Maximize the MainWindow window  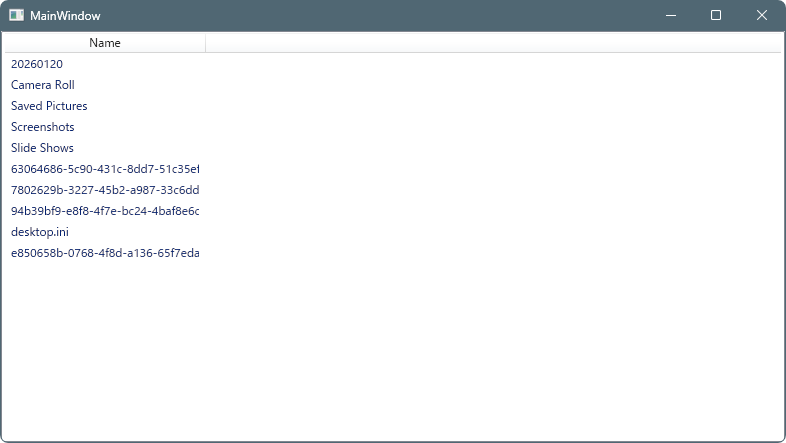(716, 16)
